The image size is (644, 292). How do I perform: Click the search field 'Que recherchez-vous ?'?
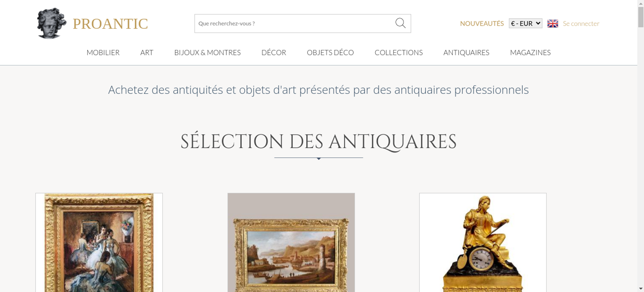(294, 23)
